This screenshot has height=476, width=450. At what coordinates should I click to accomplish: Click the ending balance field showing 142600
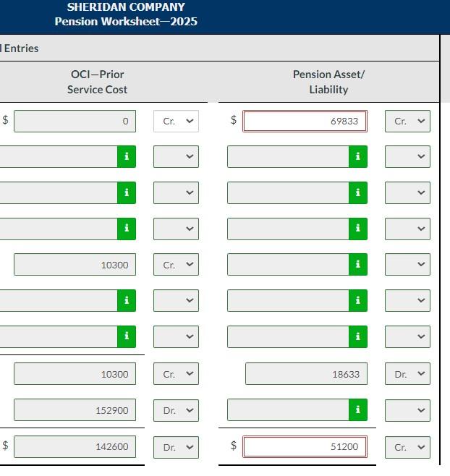pyautogui.click(x=75, y=447)
